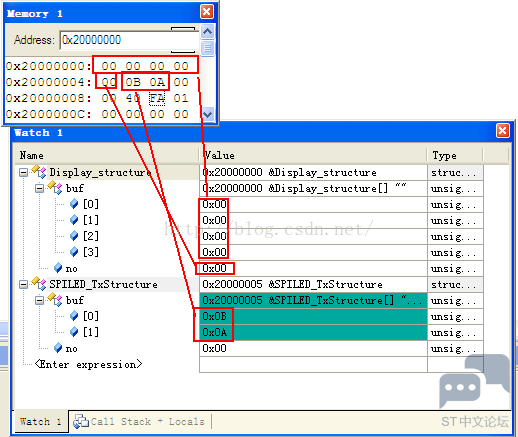Viewport: 518px width, 437px height.
Task: Close the Watch 1 window
Action: tap(503, 130)
